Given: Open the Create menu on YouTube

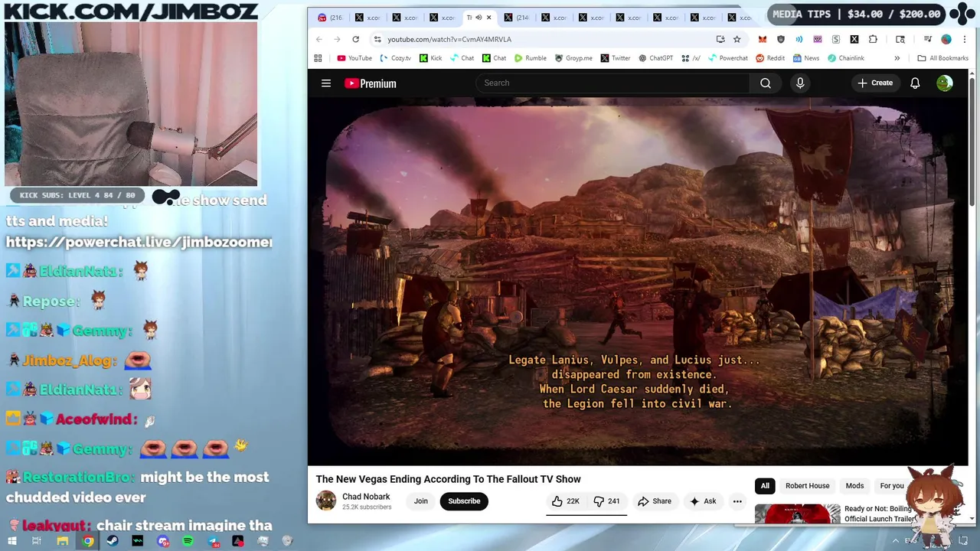Looking at the screenshot, I should [875, 83].
